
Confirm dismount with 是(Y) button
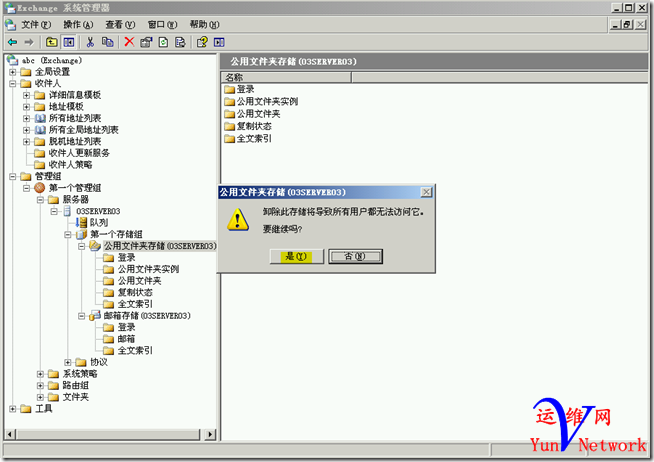297,256
